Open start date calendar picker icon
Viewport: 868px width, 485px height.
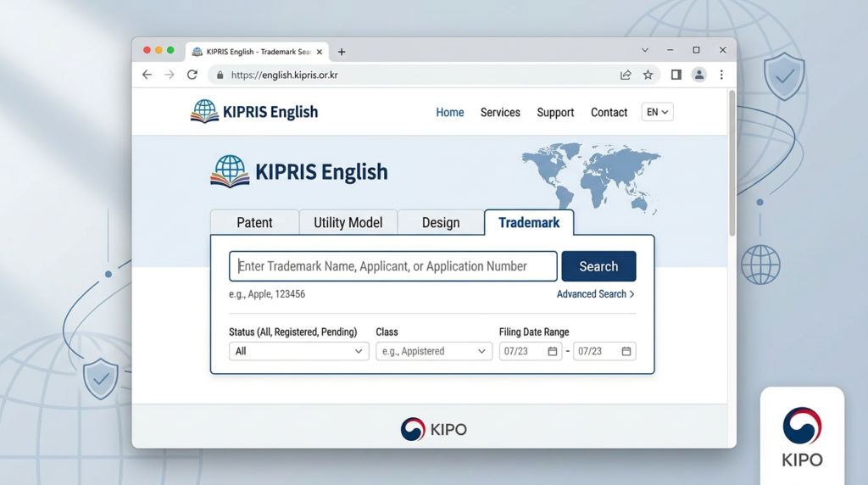pos(553,351)
